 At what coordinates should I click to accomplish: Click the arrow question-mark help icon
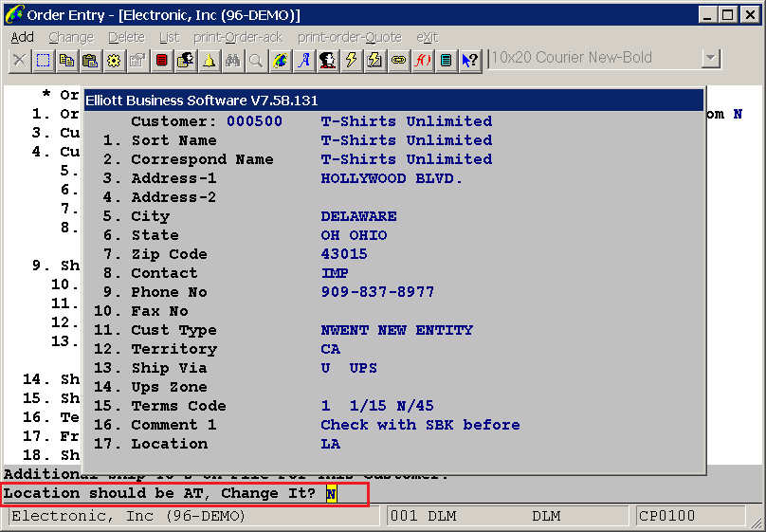pos(470,61)
